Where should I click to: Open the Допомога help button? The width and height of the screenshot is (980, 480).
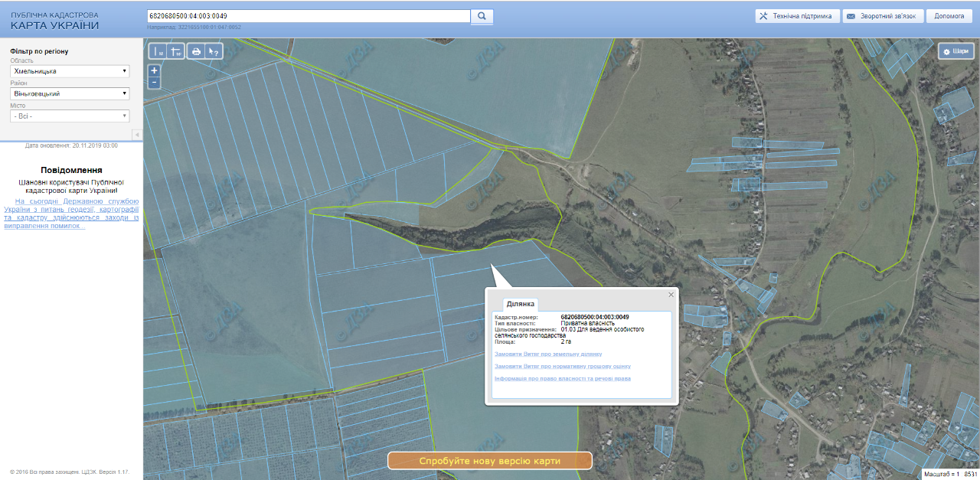coord(949,16)
